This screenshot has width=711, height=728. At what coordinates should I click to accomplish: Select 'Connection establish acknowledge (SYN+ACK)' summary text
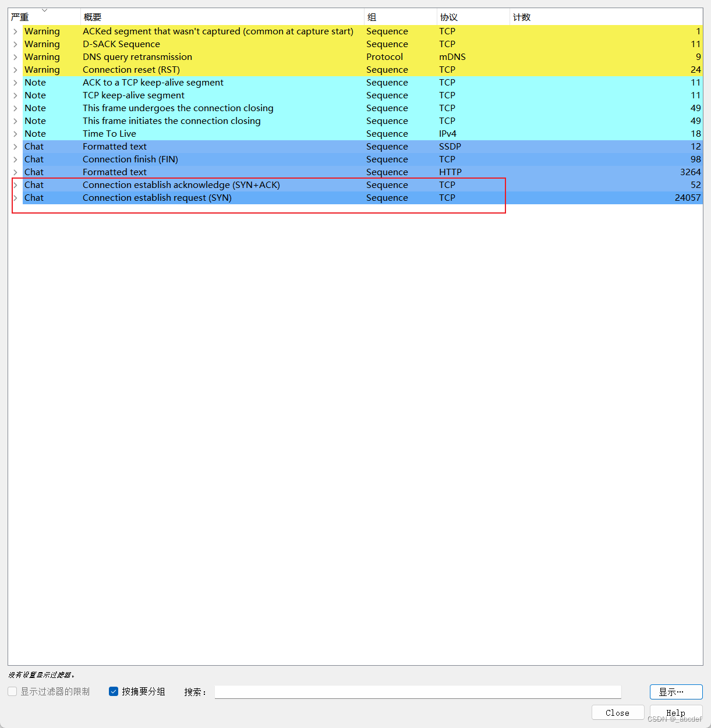coord(181,185)
